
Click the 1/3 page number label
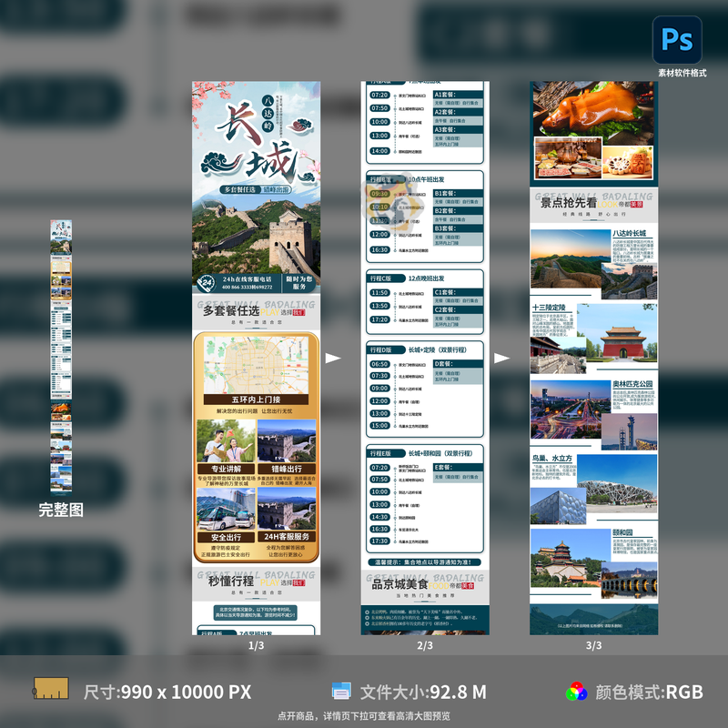(256, 645)
